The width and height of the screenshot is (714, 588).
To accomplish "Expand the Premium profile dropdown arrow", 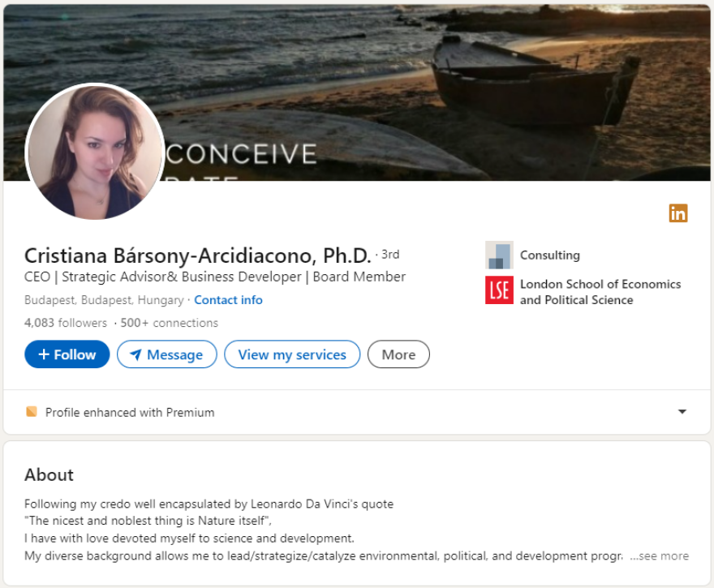I will click(x=682, y=412).
